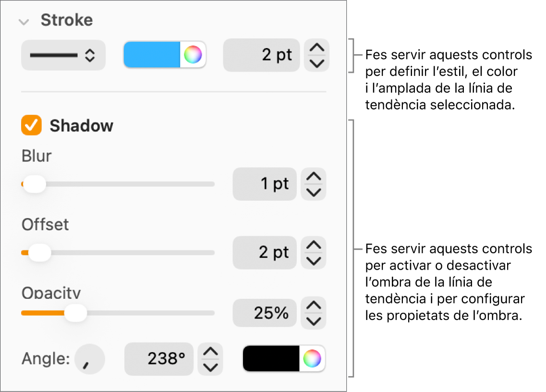The width and height of the screenshot is (546, 392).
Task: Increase Opacity with up arrow
Action: tap(313, 306)
